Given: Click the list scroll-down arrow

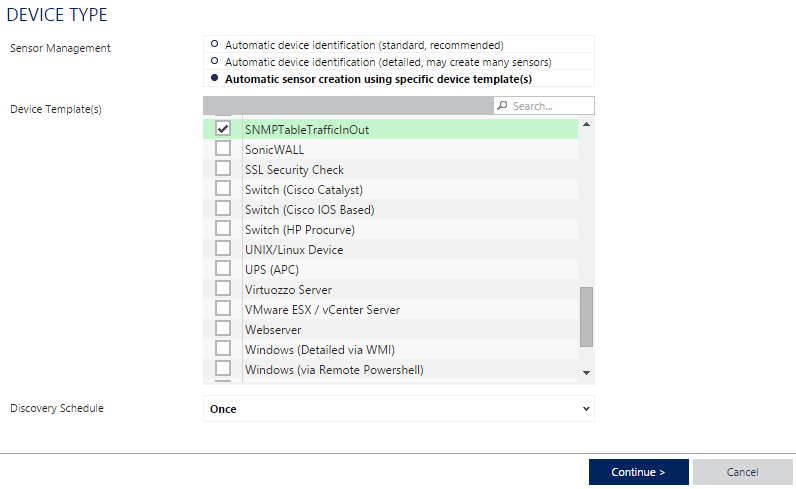Looking at the screenshot, I should (586, 373).
